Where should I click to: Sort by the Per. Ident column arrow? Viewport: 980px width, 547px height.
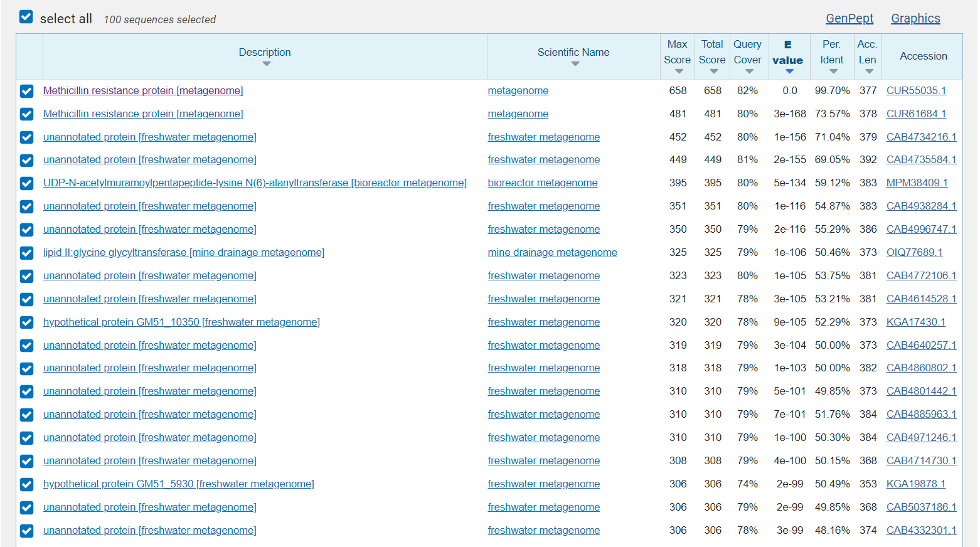(833, 72)
